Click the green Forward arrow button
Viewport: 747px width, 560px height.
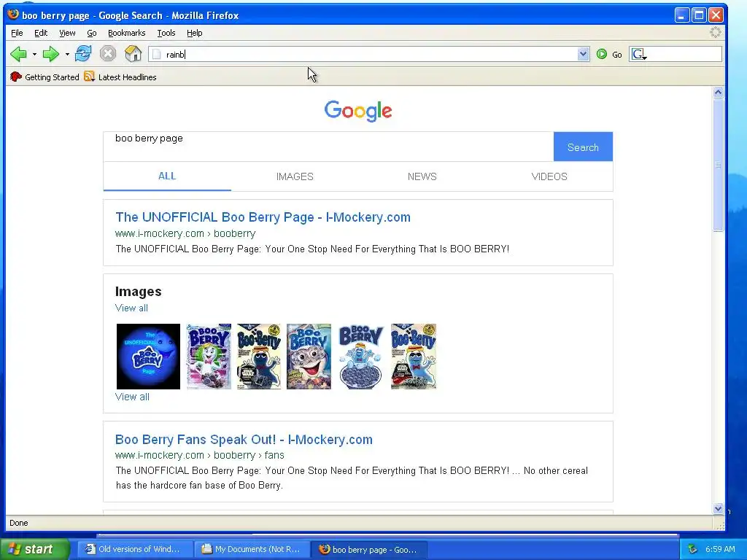pos(50,54)
